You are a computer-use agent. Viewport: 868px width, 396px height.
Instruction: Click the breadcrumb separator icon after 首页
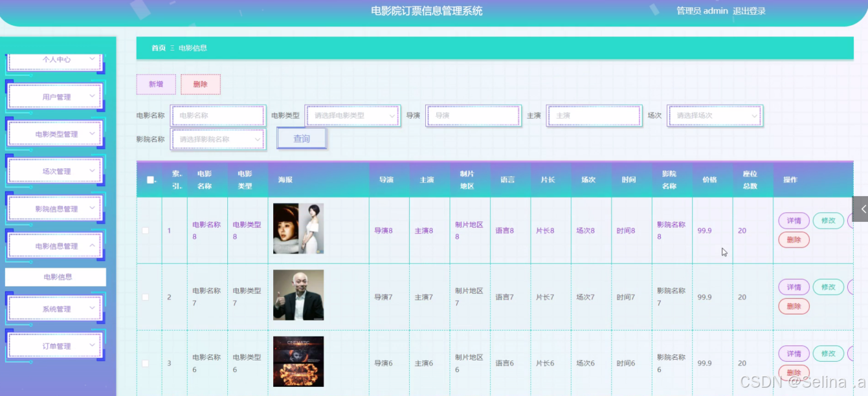click(172, 48)
